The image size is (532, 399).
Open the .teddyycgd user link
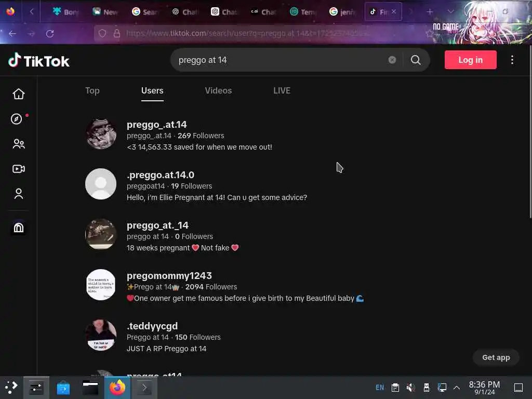[152, 326]
